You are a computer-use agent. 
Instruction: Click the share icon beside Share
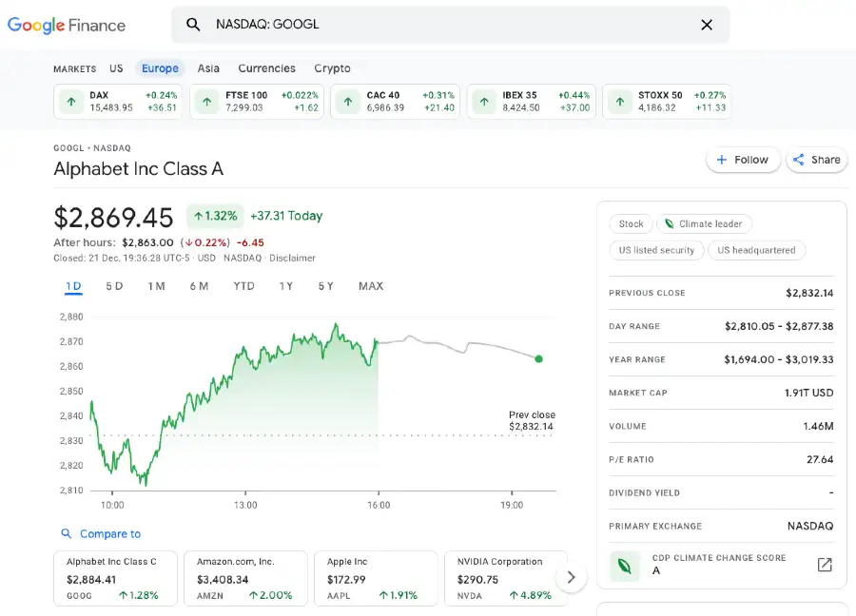(799, 160)
